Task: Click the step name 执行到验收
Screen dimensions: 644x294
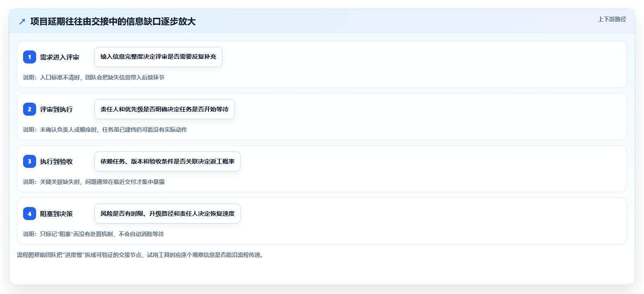Action: (56, 161)
